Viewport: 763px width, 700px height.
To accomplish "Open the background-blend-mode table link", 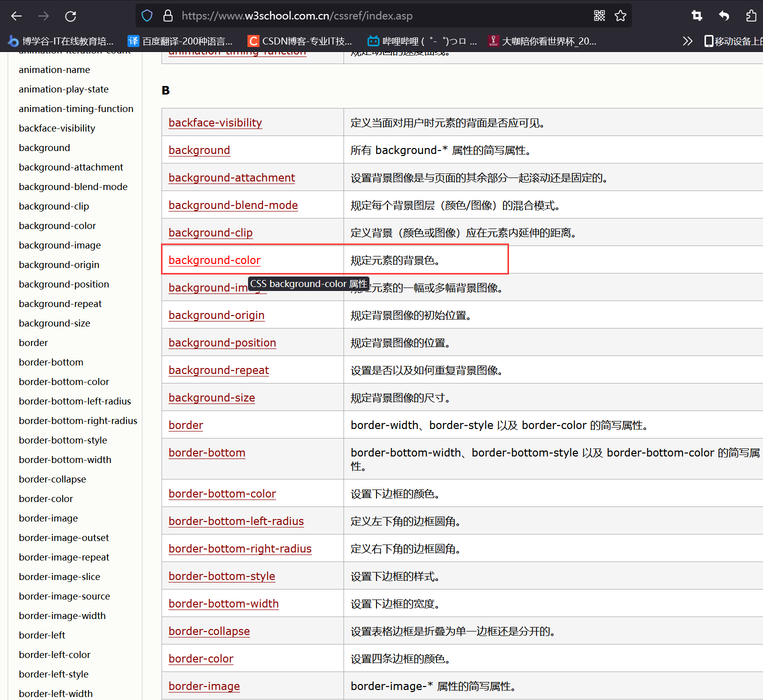I will (233, 205).
